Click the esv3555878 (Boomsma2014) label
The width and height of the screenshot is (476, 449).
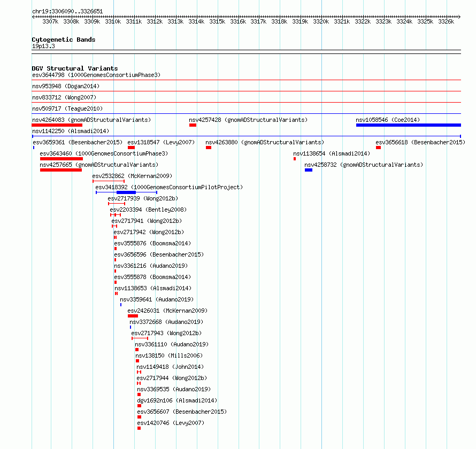152,277
